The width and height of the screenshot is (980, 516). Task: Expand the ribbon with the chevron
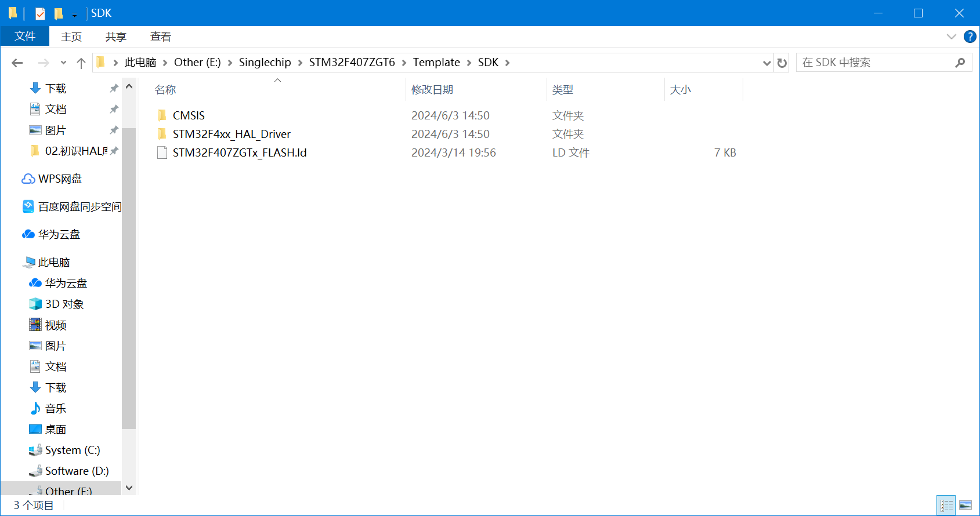(951, 37)
